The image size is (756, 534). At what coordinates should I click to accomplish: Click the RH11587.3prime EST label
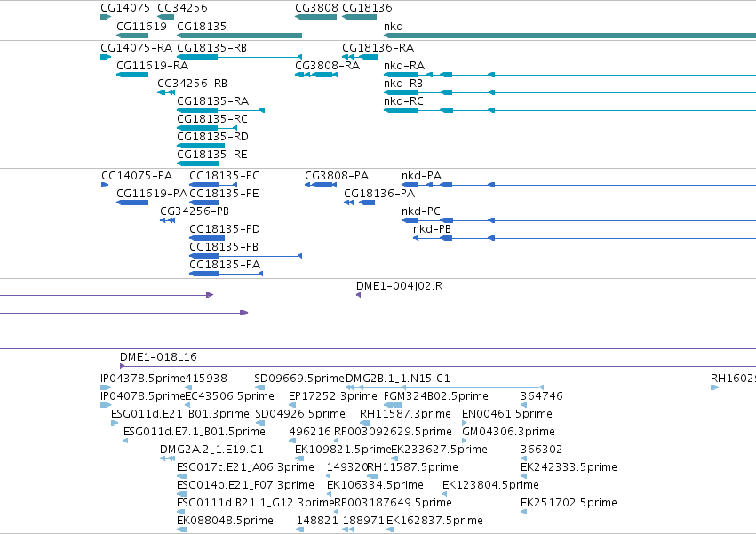[x=405, y=414]
